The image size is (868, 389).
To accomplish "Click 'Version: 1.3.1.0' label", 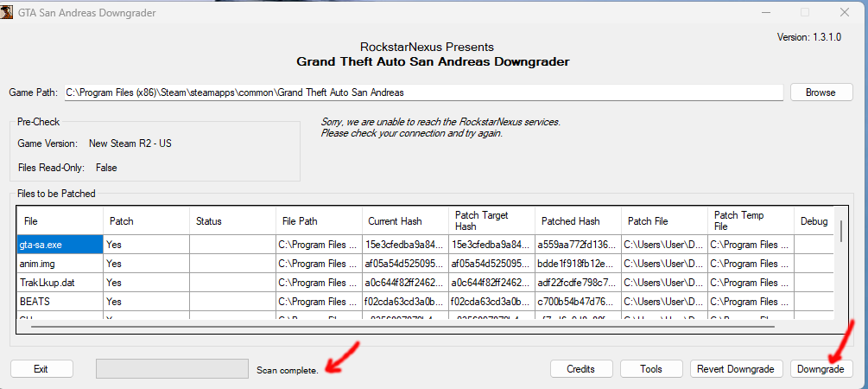I will pos(809,37).
